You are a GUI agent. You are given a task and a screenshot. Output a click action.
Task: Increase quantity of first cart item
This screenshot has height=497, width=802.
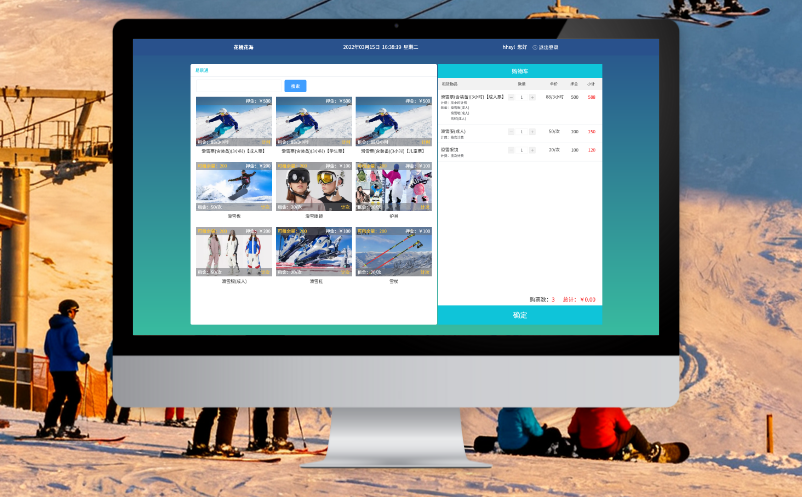(532, 97)
